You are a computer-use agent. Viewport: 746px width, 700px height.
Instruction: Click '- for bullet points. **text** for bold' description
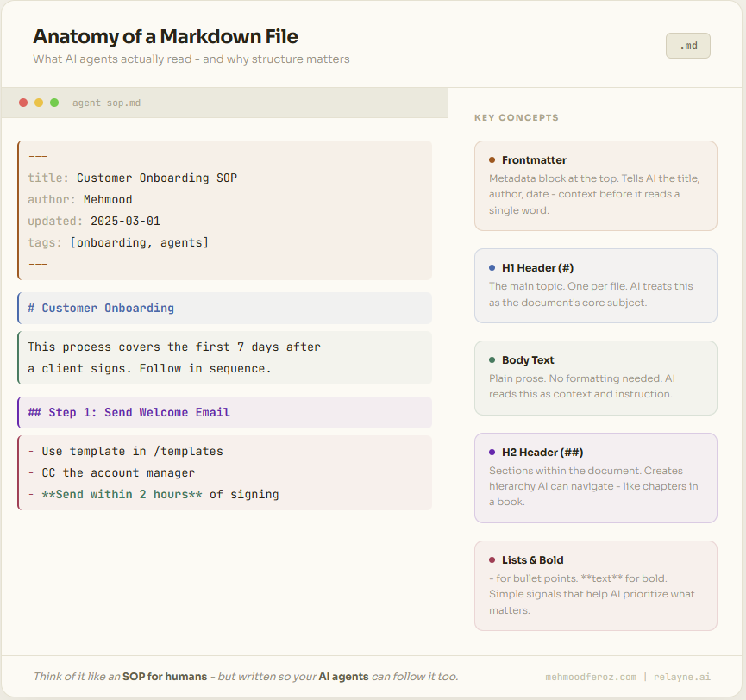592,594
